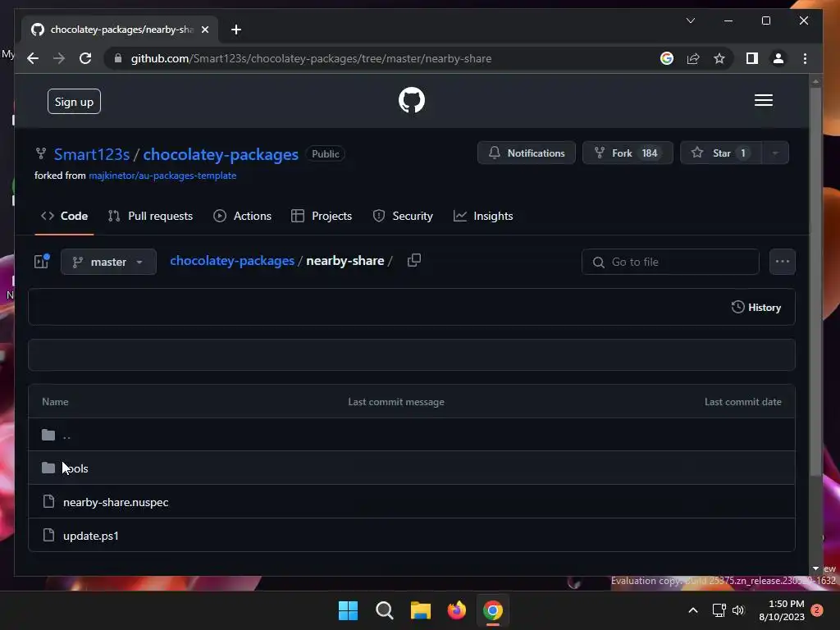
Task: Select the Code tab
Action: click(64, 216)
